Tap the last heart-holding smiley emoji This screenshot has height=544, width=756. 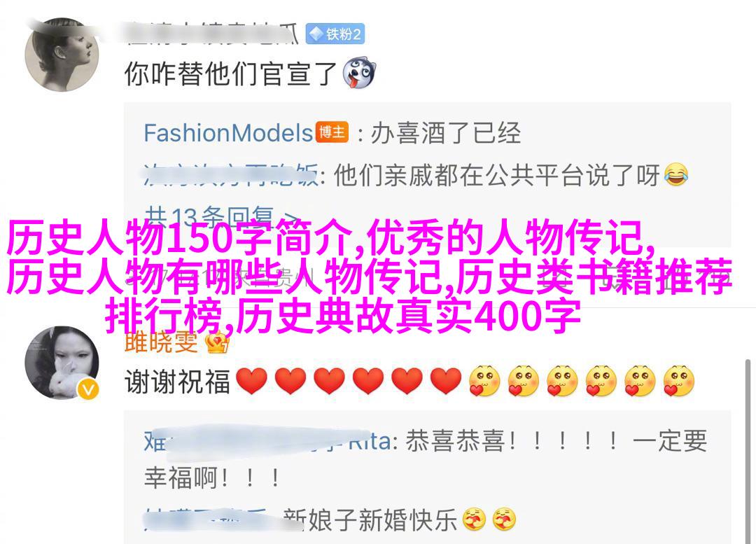point(679,381)
